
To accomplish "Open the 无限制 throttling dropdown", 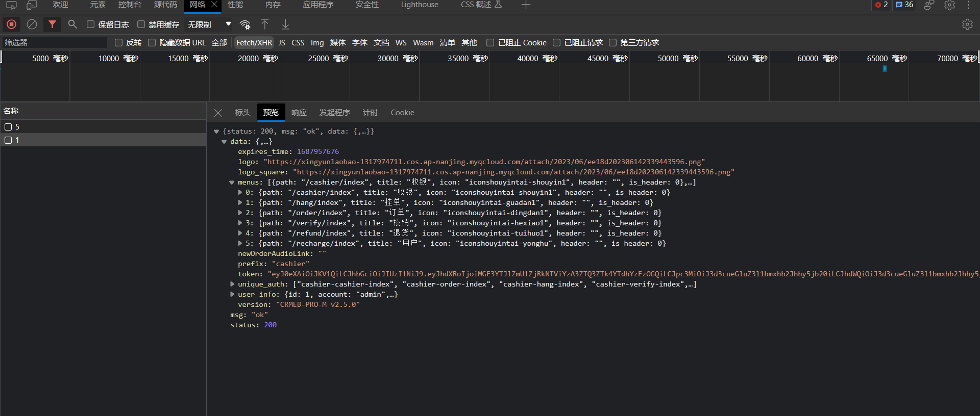I will coord(209,24).
